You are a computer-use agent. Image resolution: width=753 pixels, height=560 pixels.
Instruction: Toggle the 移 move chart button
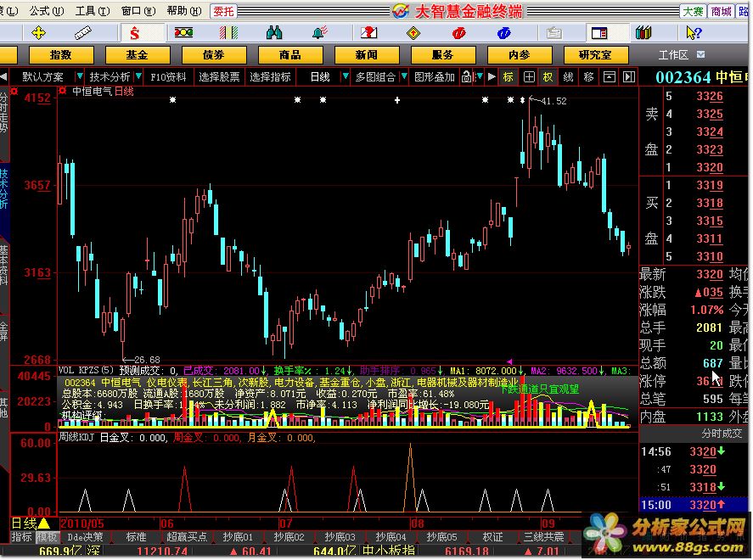589,76
